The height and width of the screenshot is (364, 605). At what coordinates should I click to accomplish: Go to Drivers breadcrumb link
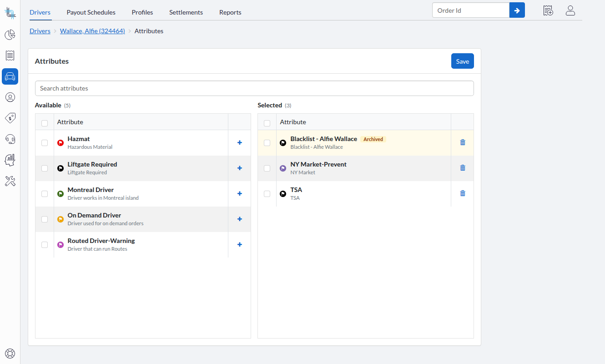click(40, 31)
